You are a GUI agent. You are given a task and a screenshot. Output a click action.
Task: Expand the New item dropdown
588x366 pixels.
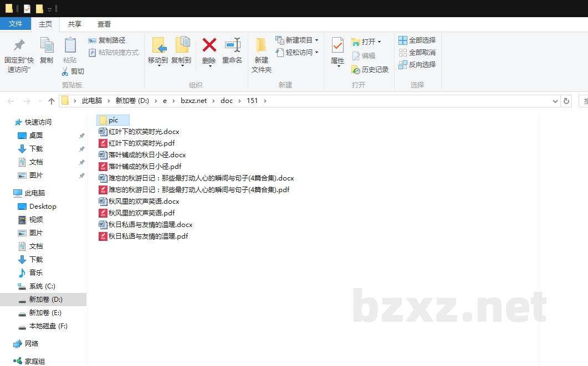[x=316, y=40]
